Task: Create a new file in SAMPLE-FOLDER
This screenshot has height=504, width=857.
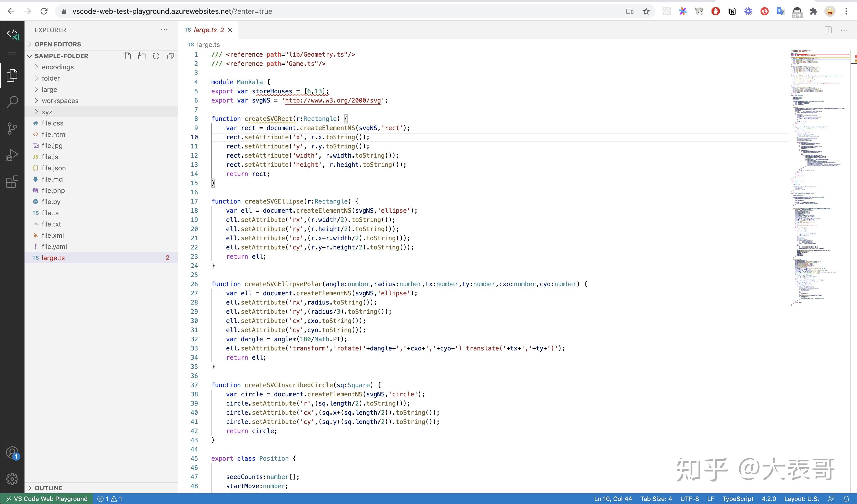Action: (x=128, y=56)
